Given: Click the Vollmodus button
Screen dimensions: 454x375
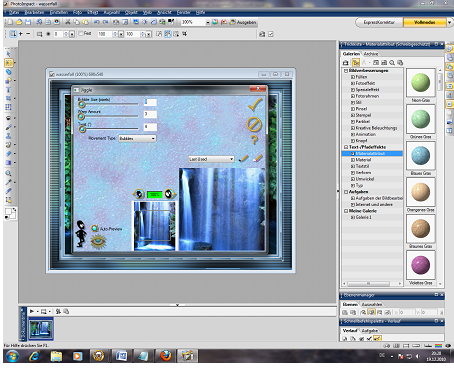Looking at the screenshot, I should [x=424, y=22].
